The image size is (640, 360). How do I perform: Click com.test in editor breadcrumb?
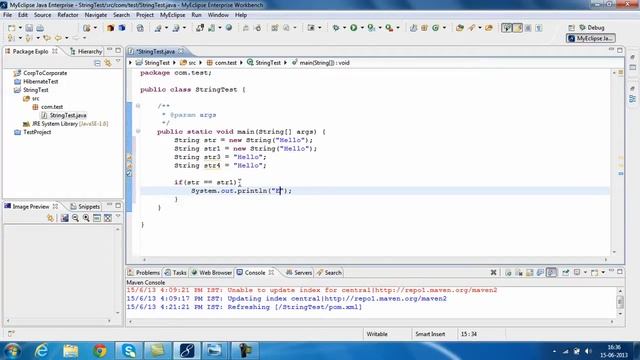pyautogui.click(x=222, y=62)
